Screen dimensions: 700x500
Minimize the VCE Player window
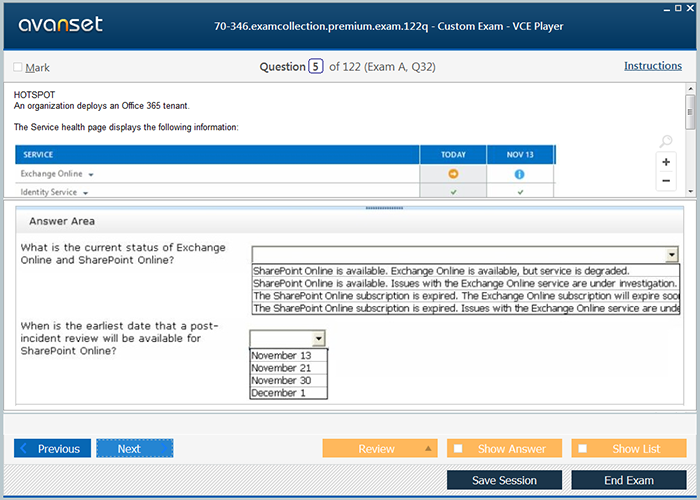point(667,9)
